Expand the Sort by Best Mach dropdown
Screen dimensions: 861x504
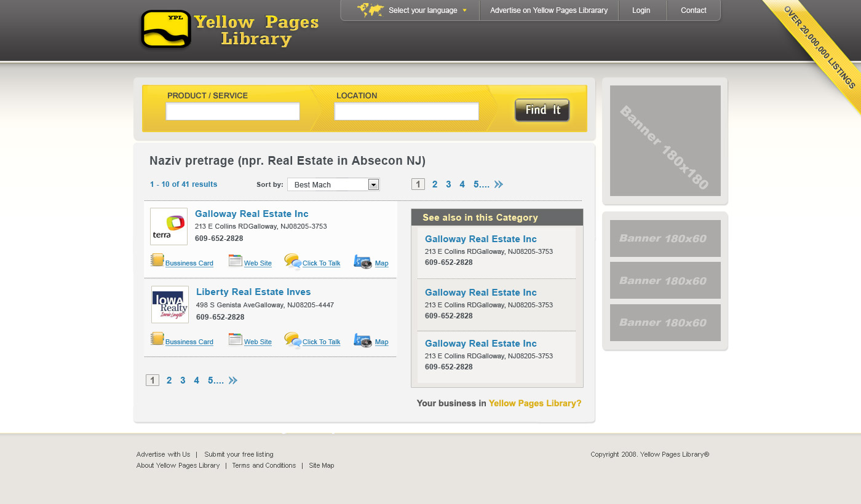333,184
